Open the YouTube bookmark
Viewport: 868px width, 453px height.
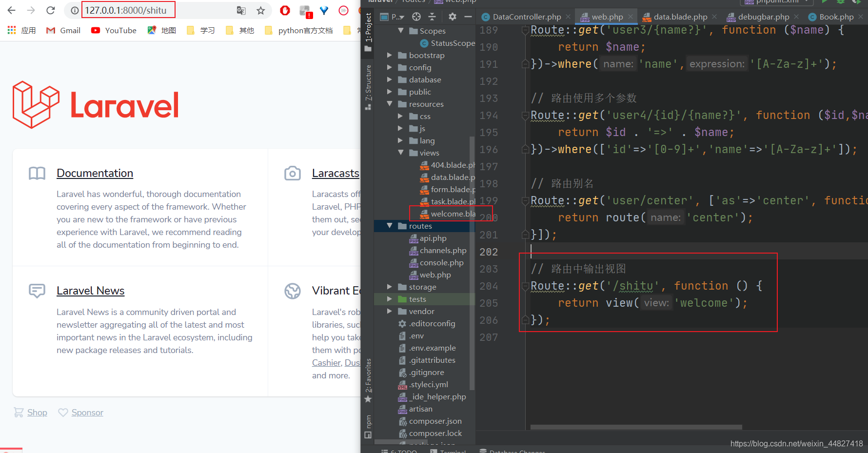click(114, 30)
